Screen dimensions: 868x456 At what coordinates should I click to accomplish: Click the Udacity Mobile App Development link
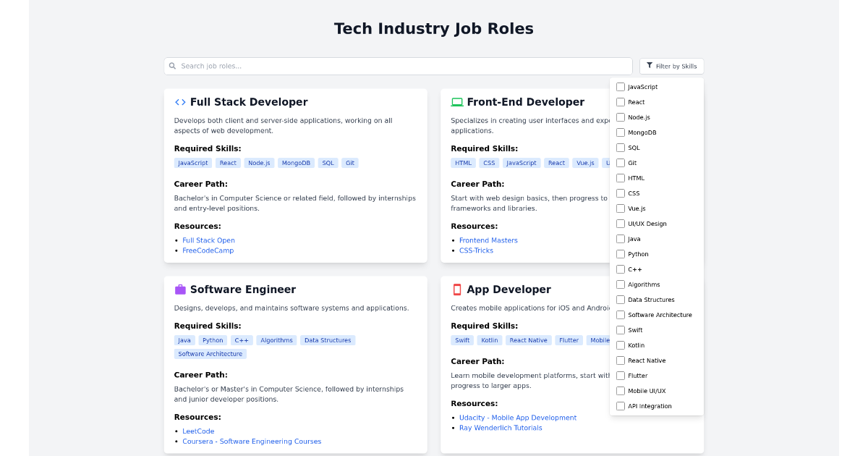pyautogui.click(x=518, y=417)
